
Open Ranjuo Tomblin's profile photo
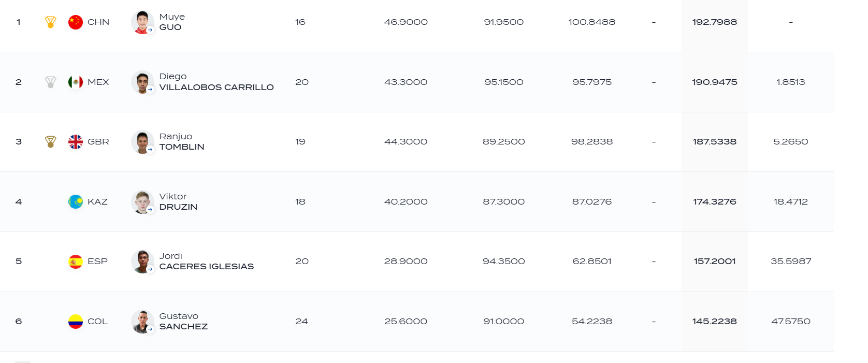click(142, 142)
